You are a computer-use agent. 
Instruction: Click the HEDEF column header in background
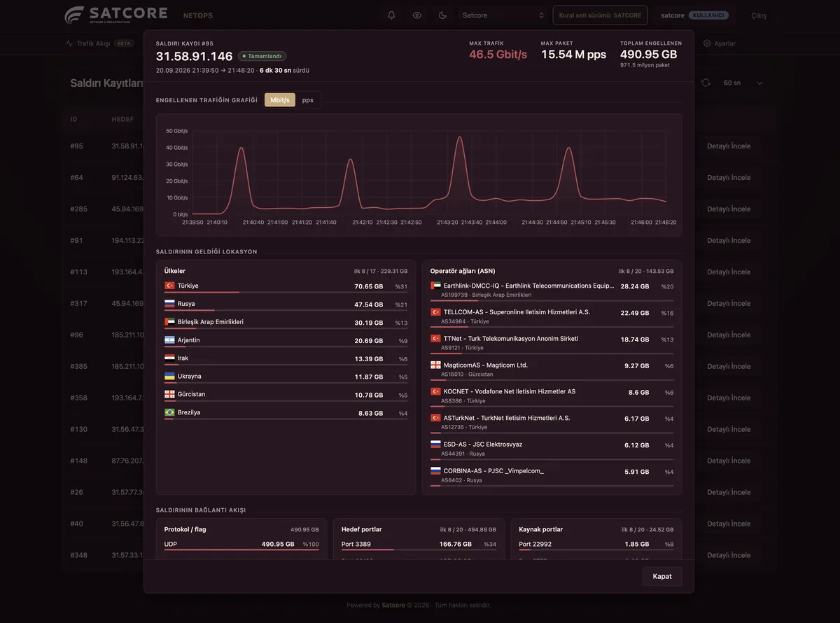click(122, 119)
